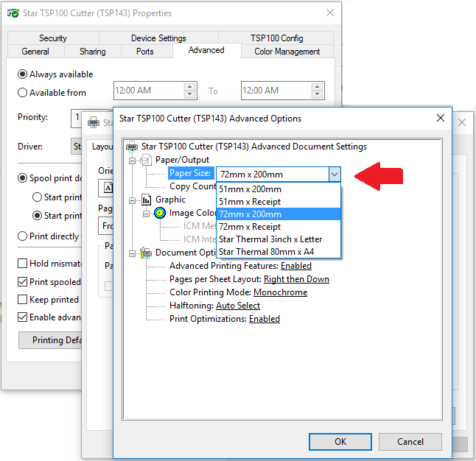
Task: Switch to the General tab
Action: (x=35, y=52)
